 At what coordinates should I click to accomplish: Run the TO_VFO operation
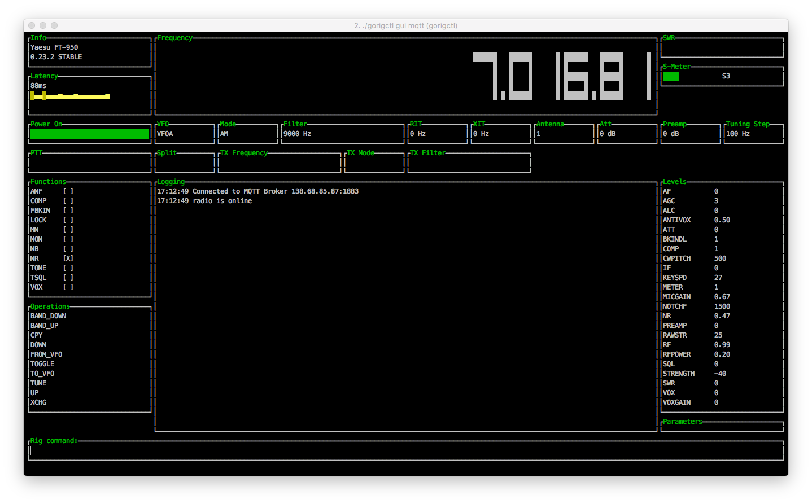pos(42,374)
